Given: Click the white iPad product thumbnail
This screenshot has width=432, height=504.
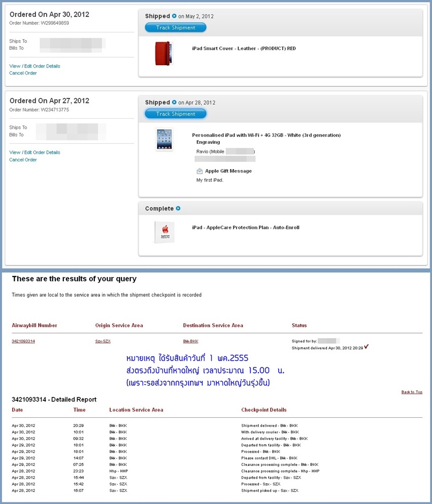Looking at the screenshot, I should point(164,139).
